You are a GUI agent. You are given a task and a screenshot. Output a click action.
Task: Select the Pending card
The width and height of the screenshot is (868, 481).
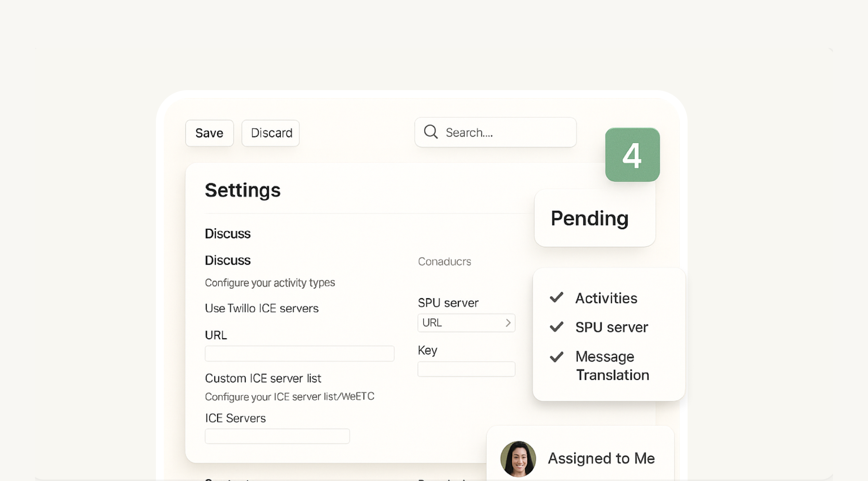[595, 218]
